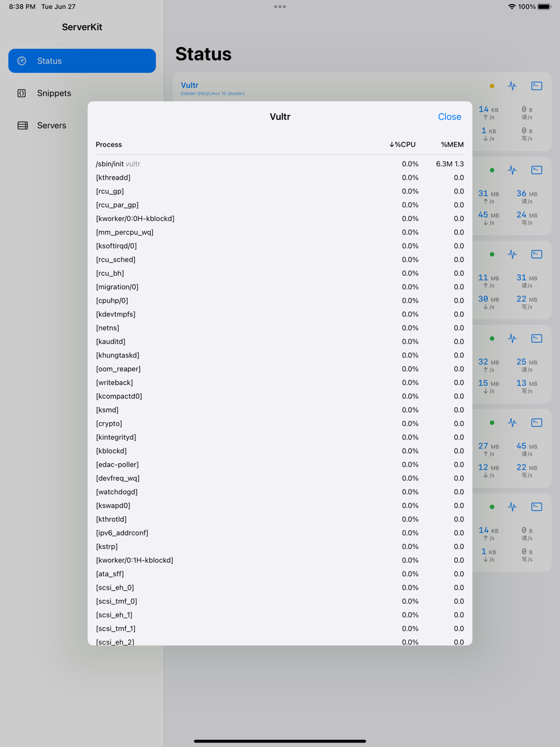Select the [kcompactd0] process row
The width and height of the screenshot is (560, 747).
(280, 396)
